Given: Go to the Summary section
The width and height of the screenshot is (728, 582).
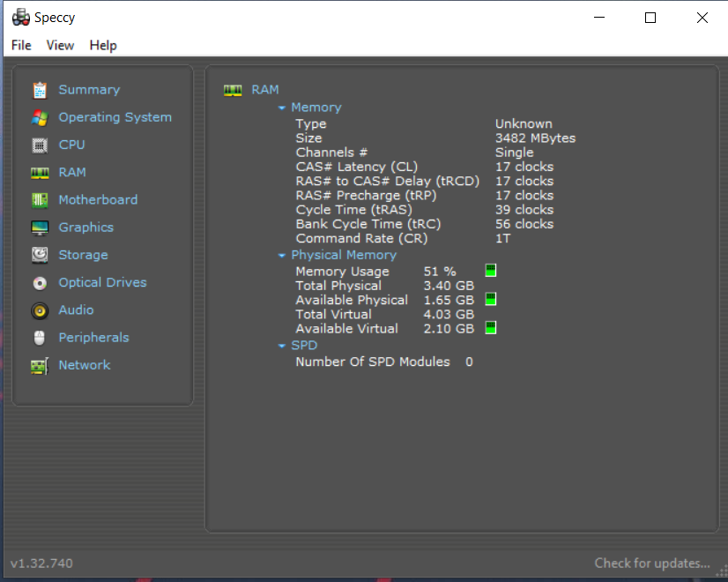Looking at the screenshot, I should (89, 90).
